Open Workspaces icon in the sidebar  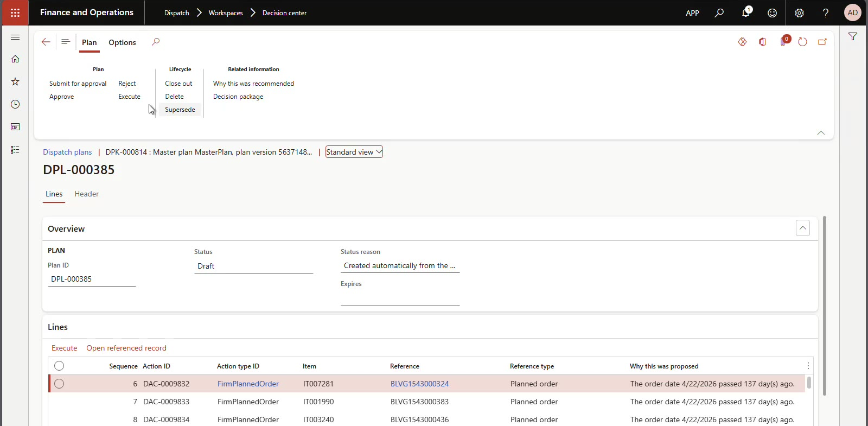(x=15, y=127)
